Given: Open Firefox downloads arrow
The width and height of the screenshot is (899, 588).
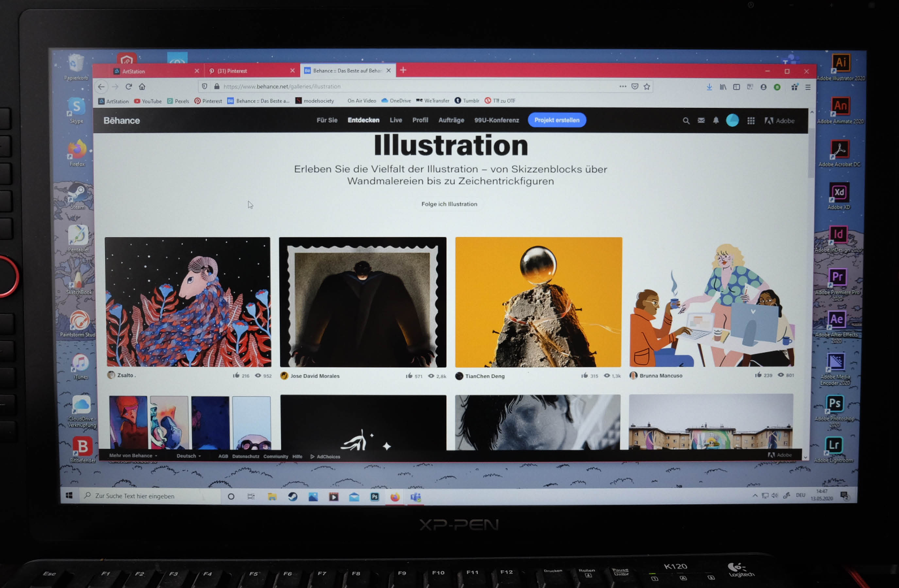Looking at the screenshot, I should 709,87.
